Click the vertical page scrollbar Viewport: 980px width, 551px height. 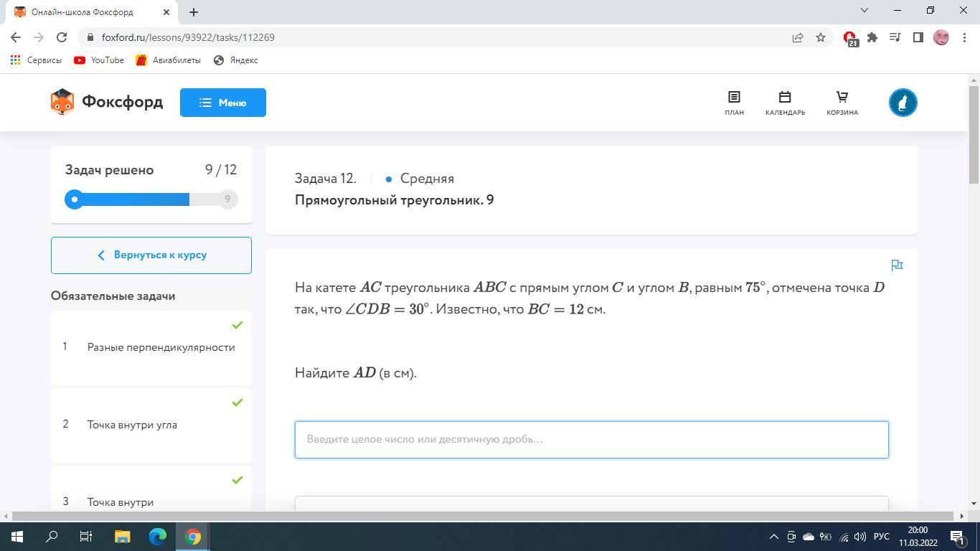pyautogui.click(x=974, y=135)
